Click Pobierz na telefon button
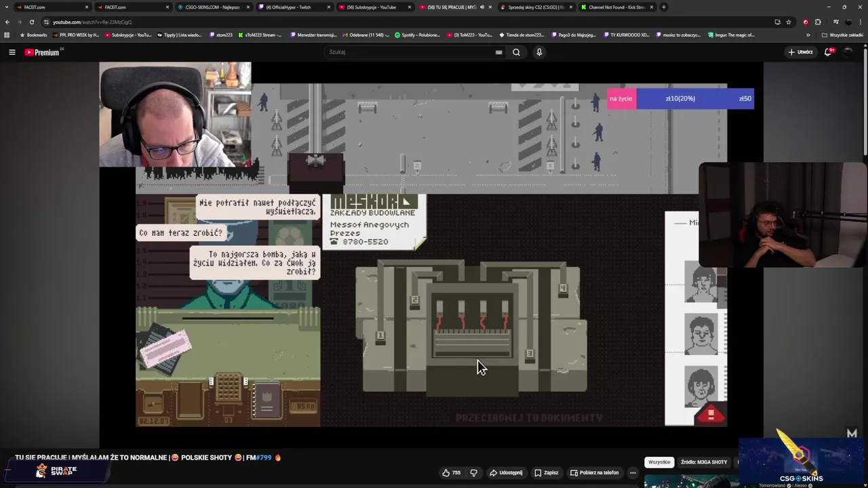 tap(594, 472)
